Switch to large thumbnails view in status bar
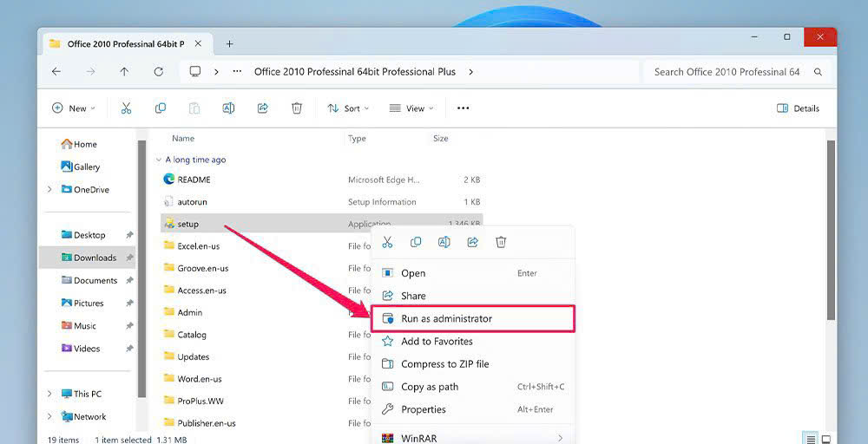Viewport: 868px width, 444px height. click(x=825, y=440)
